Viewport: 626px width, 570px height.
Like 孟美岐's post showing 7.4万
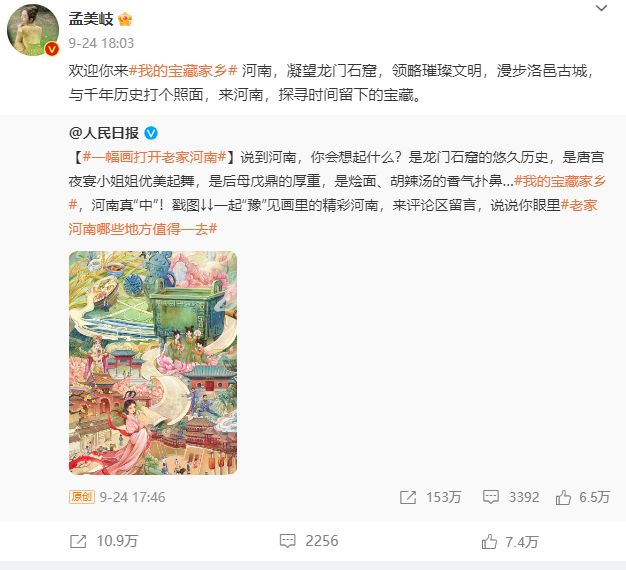pos(510,542)
